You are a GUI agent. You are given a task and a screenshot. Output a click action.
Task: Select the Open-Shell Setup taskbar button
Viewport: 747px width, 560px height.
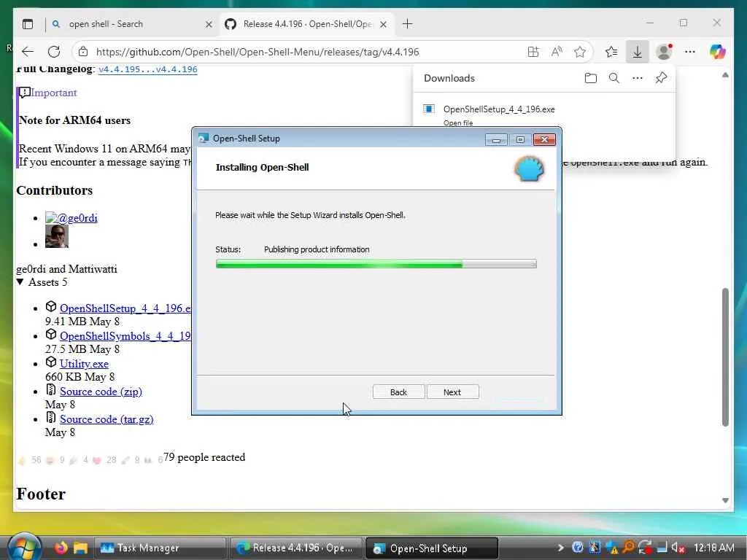(x=432, y=548)
